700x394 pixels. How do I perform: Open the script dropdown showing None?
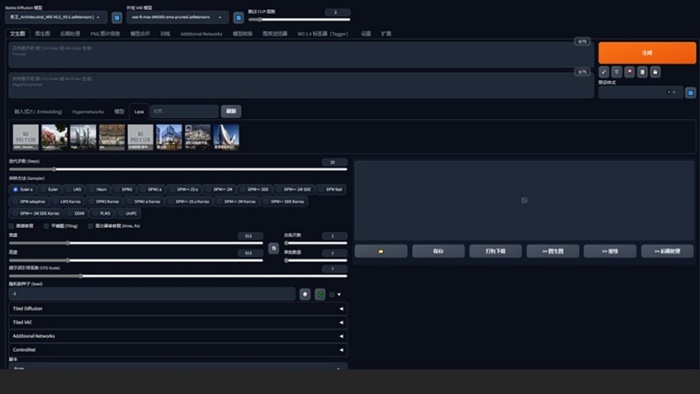[x=178, y=367]
